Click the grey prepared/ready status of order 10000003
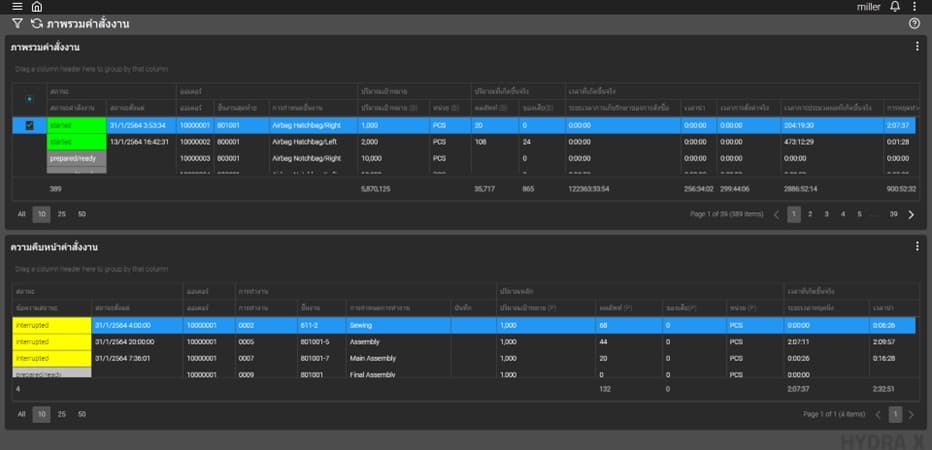This screenshot has width=932, height=450. coord(77,159)
